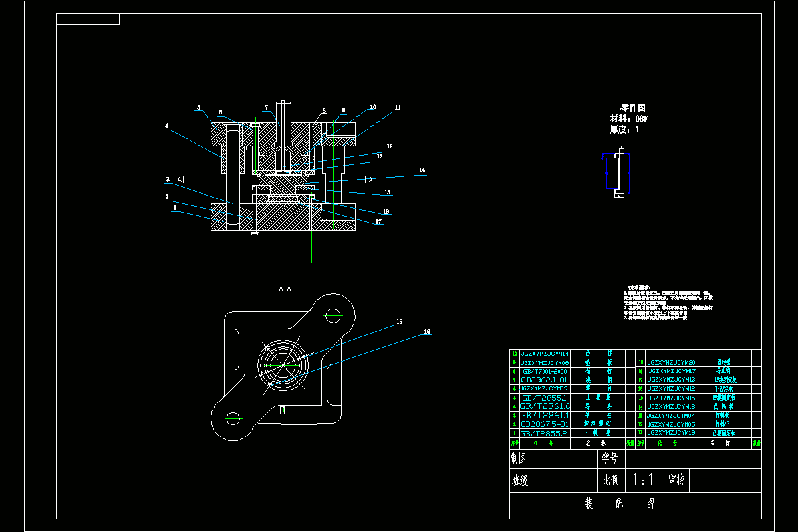Click the GB/T2861.6 guide bushing code
798x532 pixels.
(545, 406)
